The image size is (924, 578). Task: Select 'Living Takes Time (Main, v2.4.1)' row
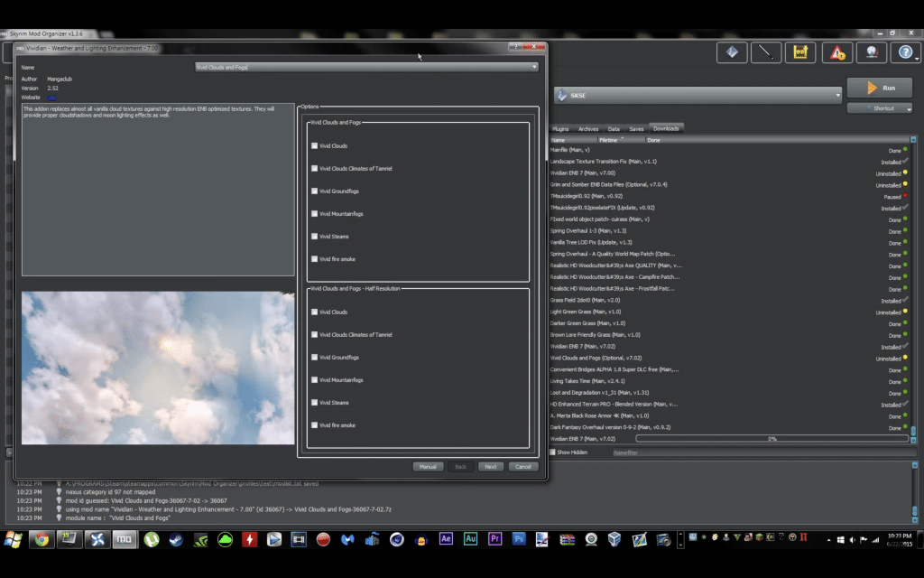(x=729, y=381)
